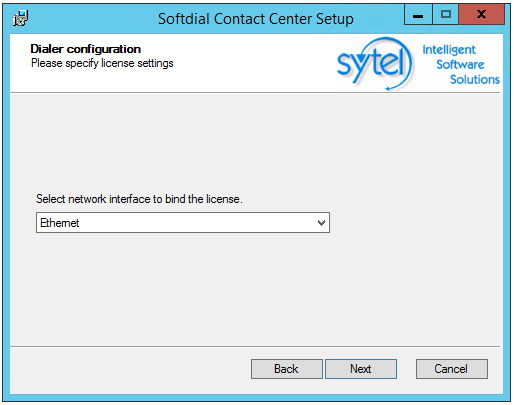Close the setup window with the red X
The height and width of the screenshot is (405, 514).
tap(481, 15)
